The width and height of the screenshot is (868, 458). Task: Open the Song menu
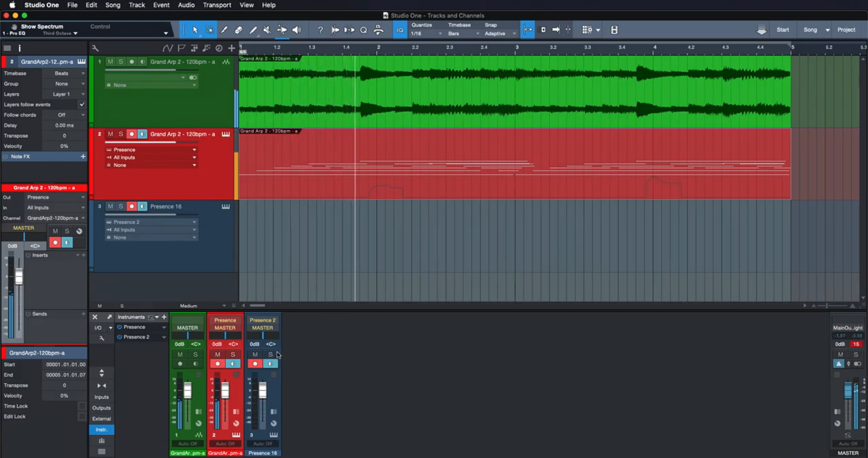[x=113, y=5]
